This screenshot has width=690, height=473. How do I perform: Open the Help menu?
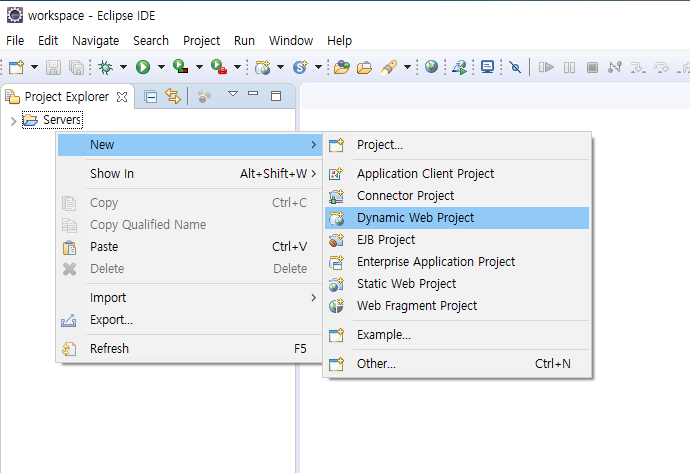pyautogui.click(x=339, y=40)
